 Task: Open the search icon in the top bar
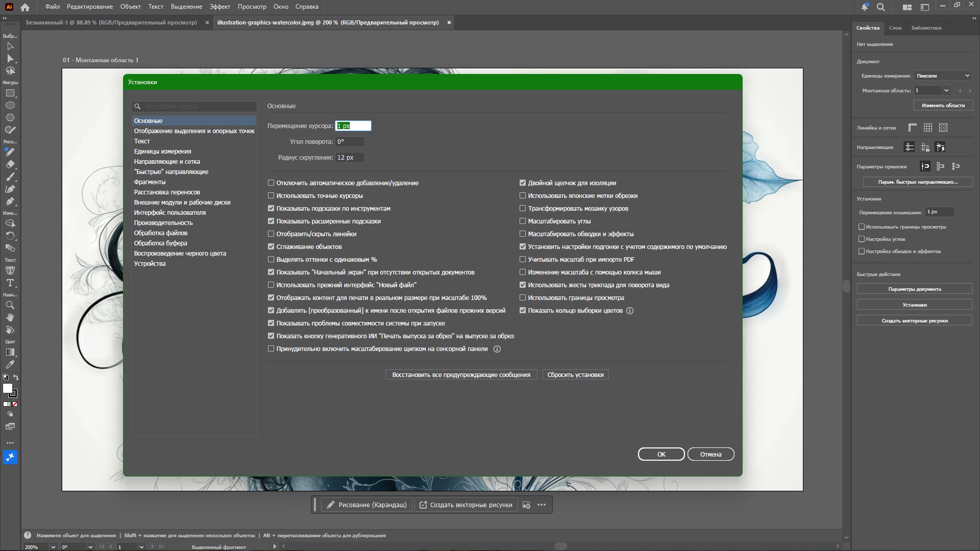(880, 7)
